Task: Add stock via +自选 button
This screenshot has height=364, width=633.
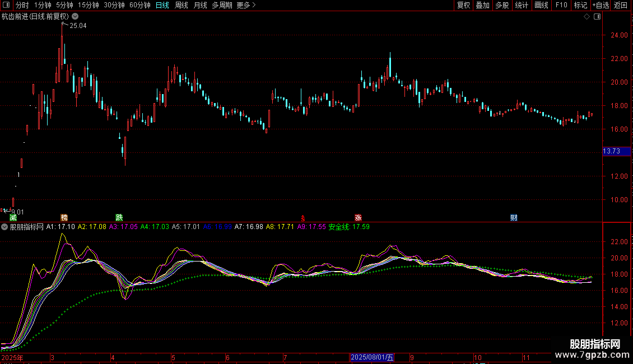Action: [x=600, y=5]
